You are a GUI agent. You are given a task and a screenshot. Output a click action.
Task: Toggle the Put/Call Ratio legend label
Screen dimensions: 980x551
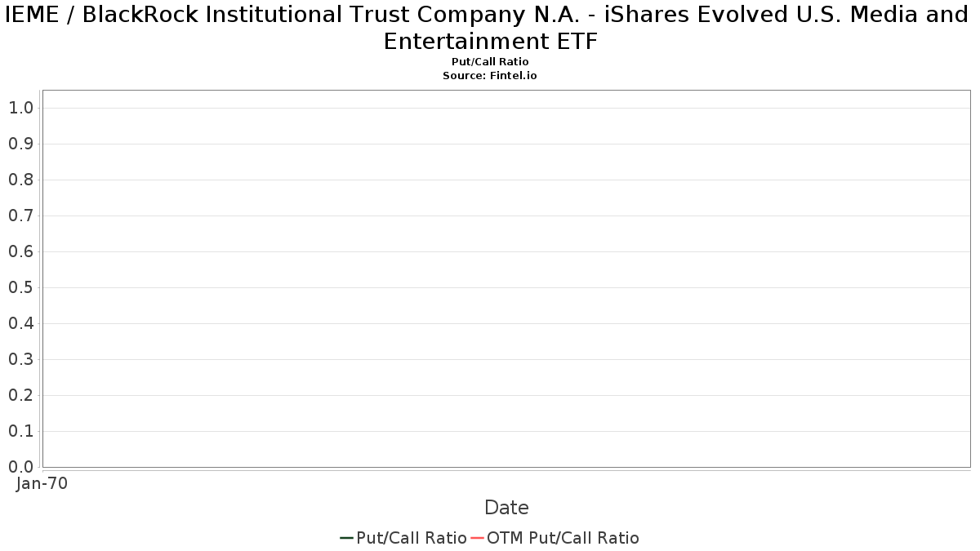[412, 538]
